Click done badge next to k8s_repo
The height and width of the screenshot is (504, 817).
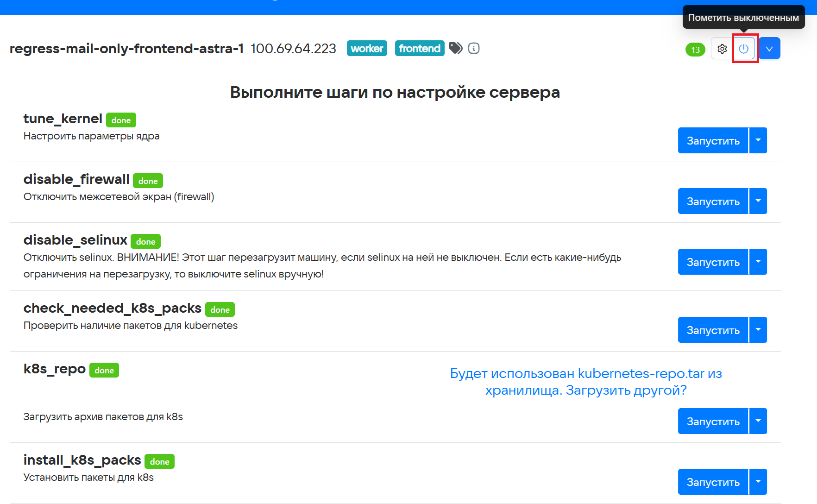[x=104, y=370]
